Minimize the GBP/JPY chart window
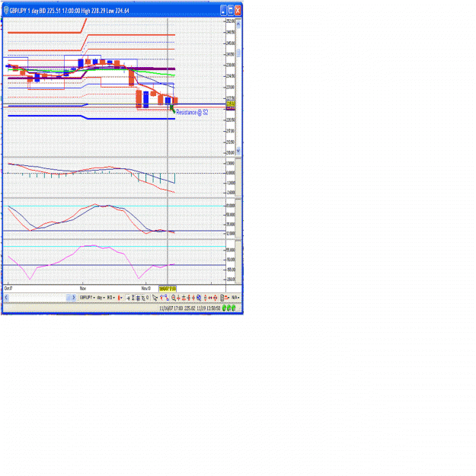 [223, 11]
